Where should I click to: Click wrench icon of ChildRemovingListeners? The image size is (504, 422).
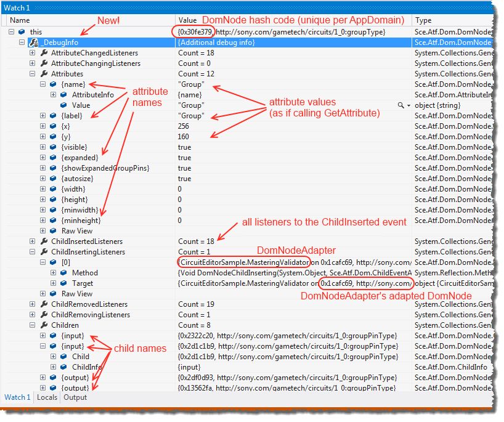point(44,314)
